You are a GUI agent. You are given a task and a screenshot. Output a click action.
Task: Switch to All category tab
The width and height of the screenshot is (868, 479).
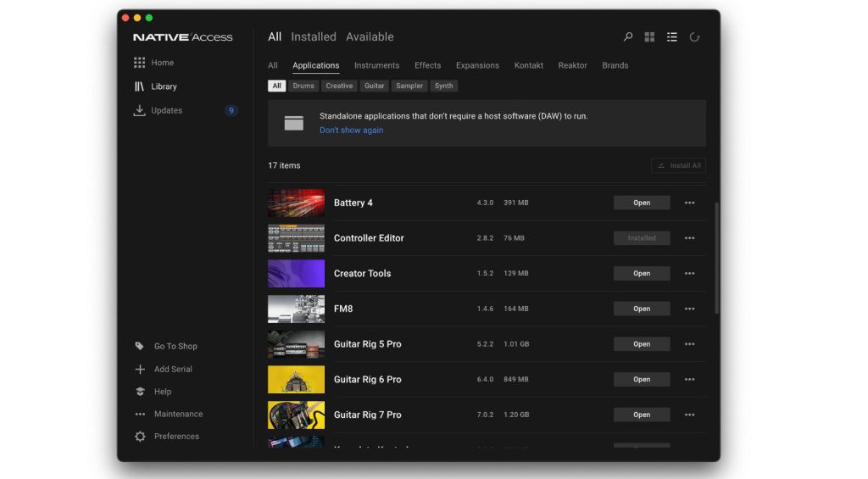273,65
